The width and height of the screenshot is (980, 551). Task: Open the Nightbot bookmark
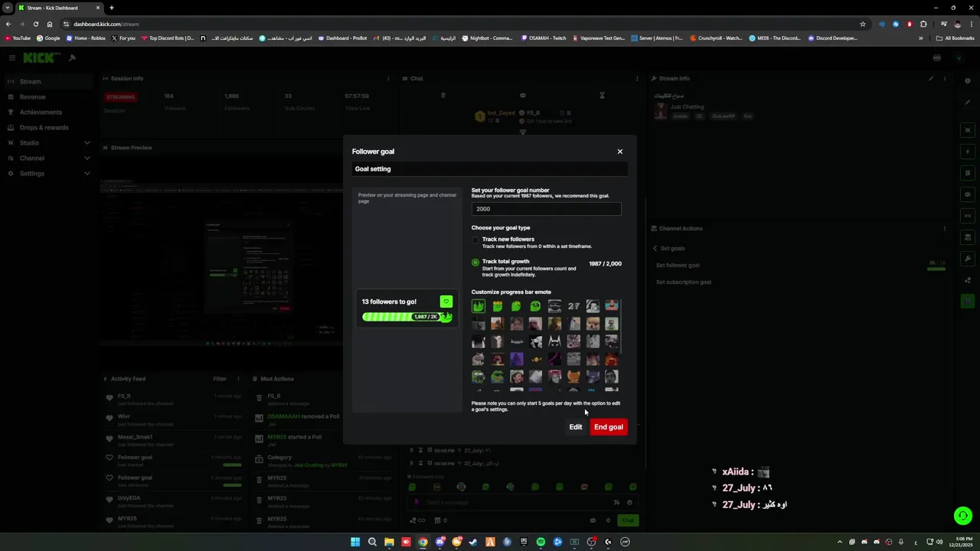coord(487,37)
